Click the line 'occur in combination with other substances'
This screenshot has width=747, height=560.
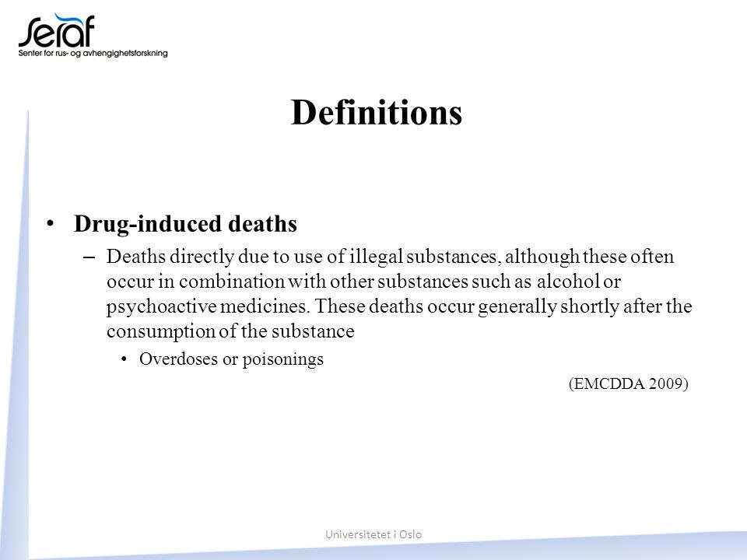click(363, 282)
